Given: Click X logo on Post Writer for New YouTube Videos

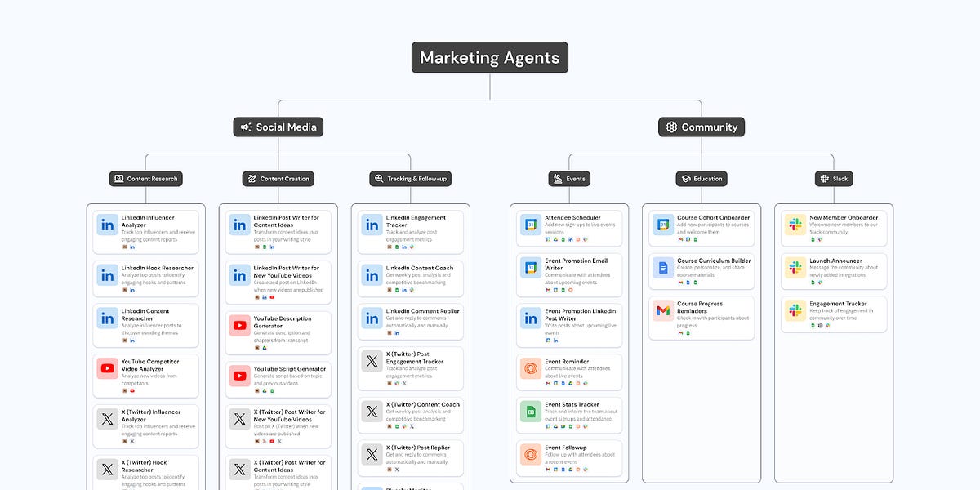Looking at the screenshot, I should (239, 419).
